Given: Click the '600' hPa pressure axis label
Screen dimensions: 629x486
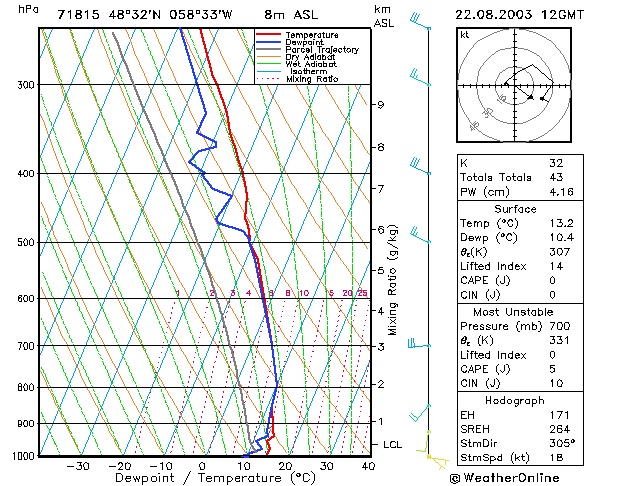Looking at the screenshot, I should pyautogui.click(x=26, y=299).
